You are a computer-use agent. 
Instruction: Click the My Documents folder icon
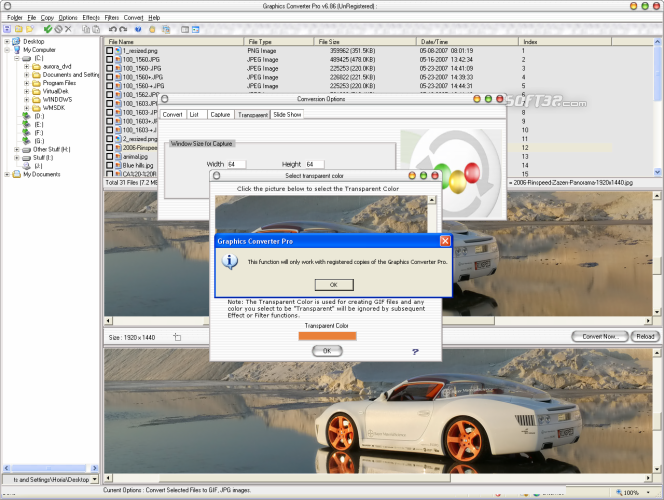click(x=17, y=174)
